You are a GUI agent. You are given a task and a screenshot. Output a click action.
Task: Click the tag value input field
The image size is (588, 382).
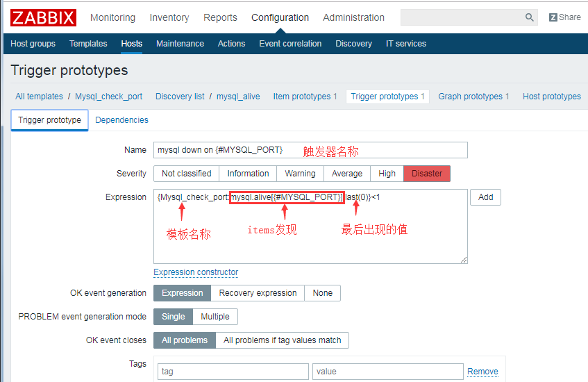[x=387, y=372]
